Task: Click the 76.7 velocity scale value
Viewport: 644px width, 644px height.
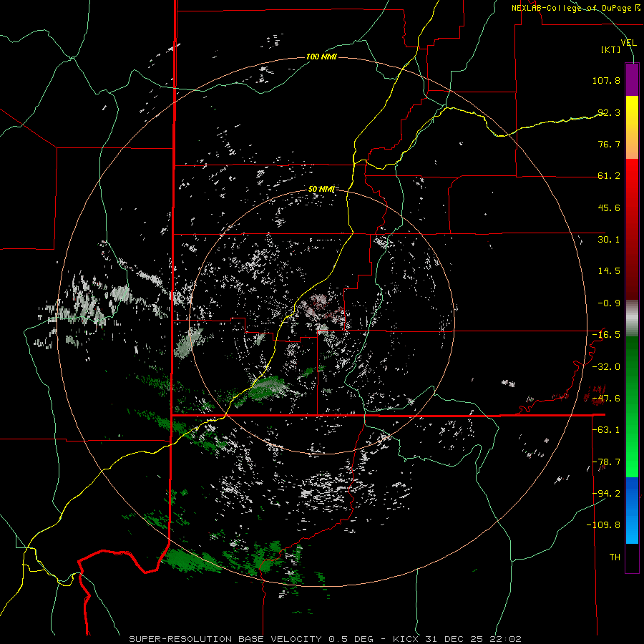Action: (x=609, y=144)
